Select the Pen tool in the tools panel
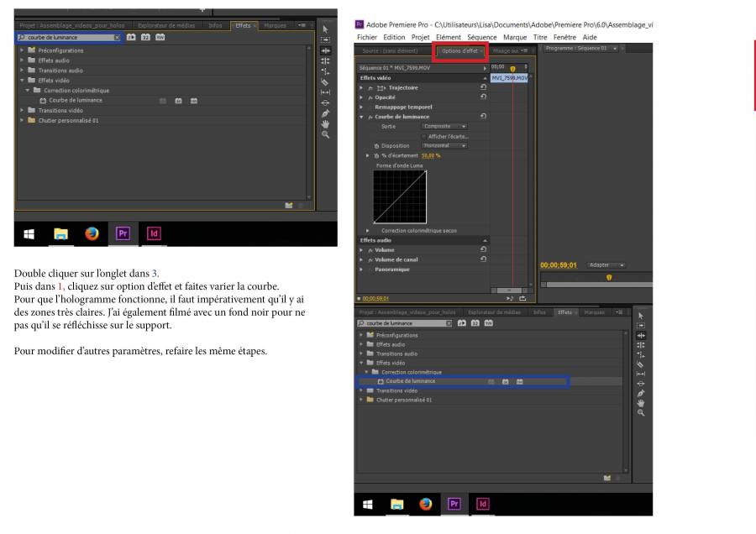 [641, 393]
